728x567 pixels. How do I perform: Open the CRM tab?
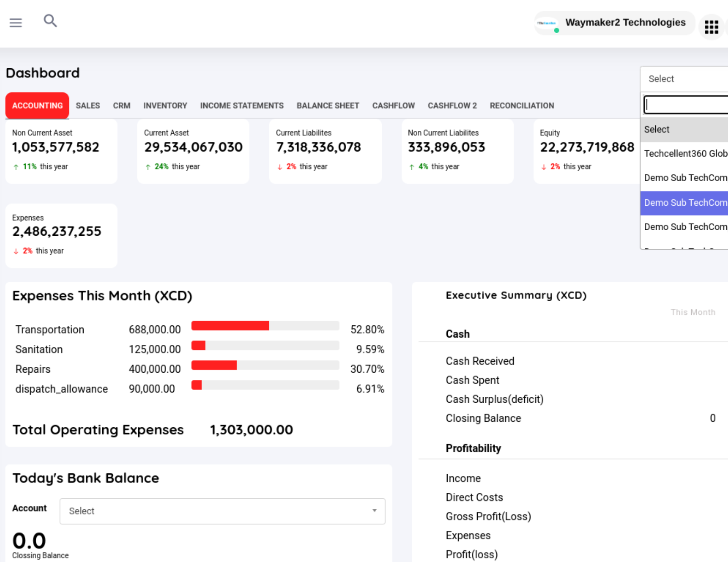tap(122, 106)
